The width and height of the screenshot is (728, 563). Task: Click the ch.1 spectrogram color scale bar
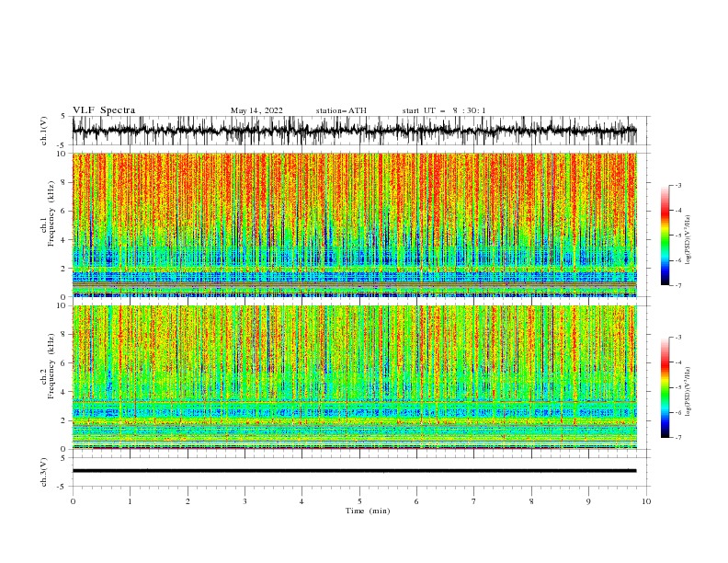[665, 236]
